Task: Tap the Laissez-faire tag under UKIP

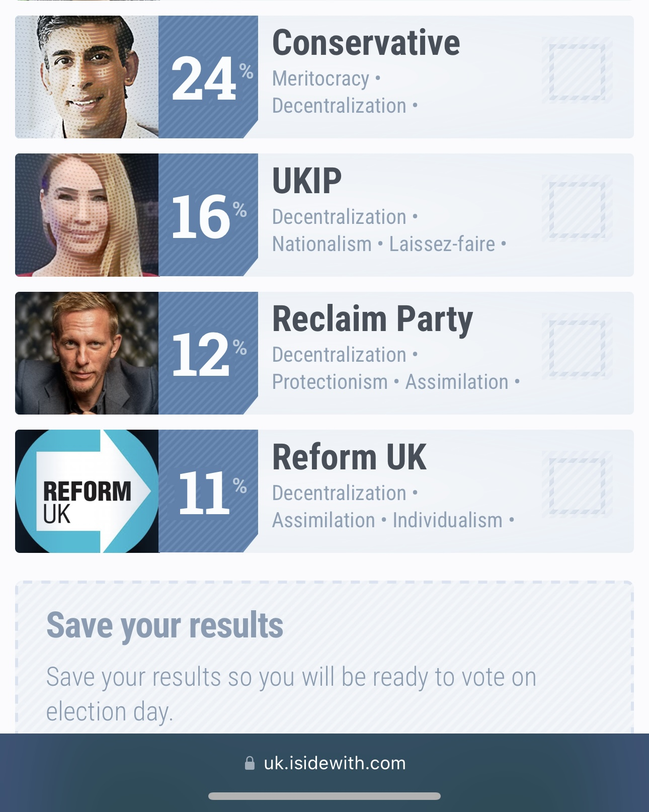Action: (442, 244)
